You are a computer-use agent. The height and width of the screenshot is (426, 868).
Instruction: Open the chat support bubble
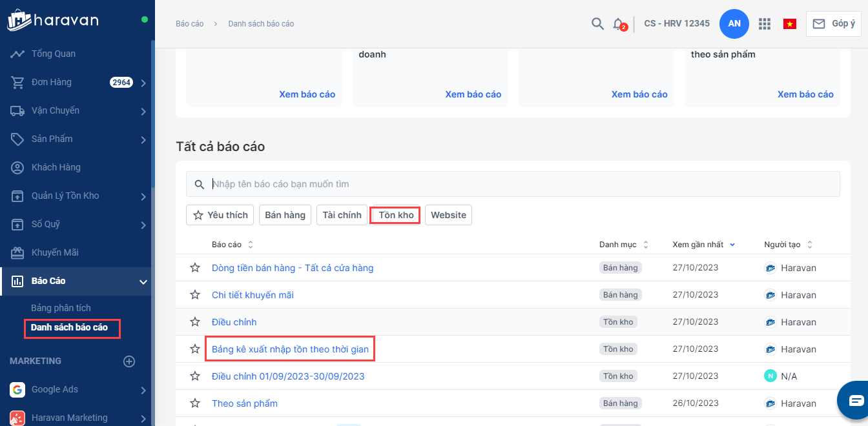[x=855, y=400]
